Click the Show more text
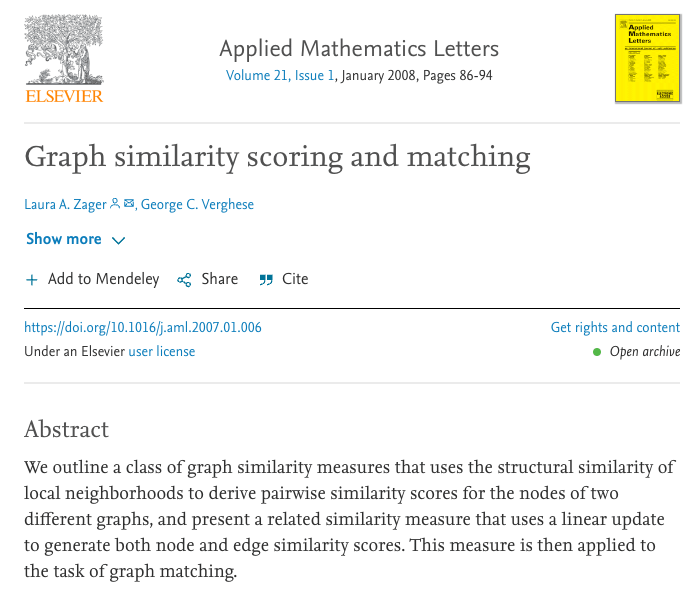 [x=63, y=239]
